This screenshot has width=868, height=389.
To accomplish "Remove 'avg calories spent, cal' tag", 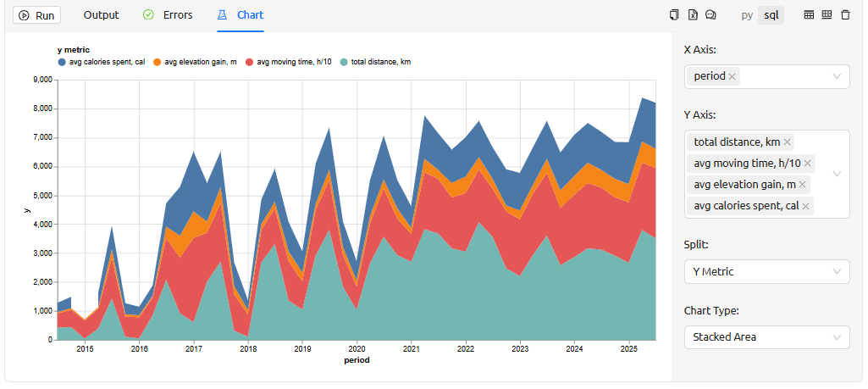I will coord(806,206).
